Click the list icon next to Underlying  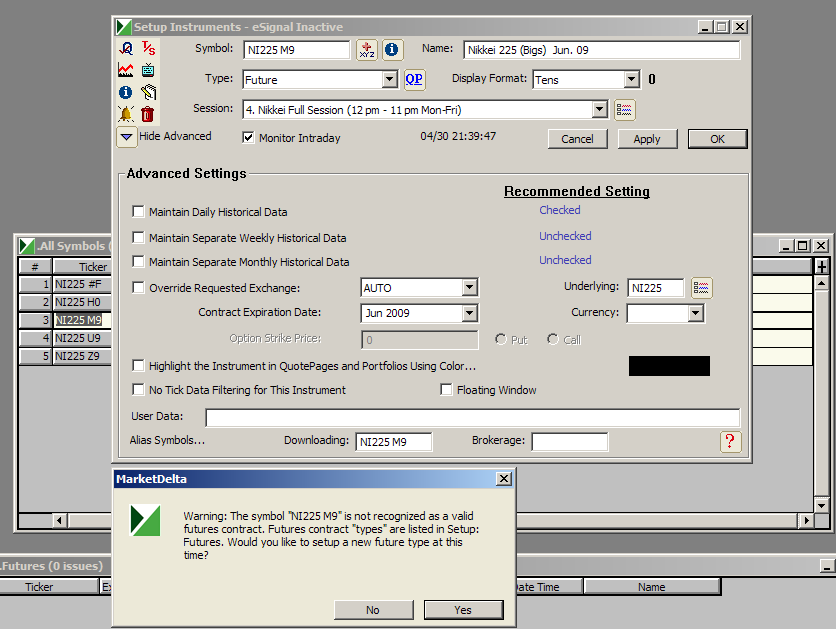pyautogui.click(x=701, y=288)
